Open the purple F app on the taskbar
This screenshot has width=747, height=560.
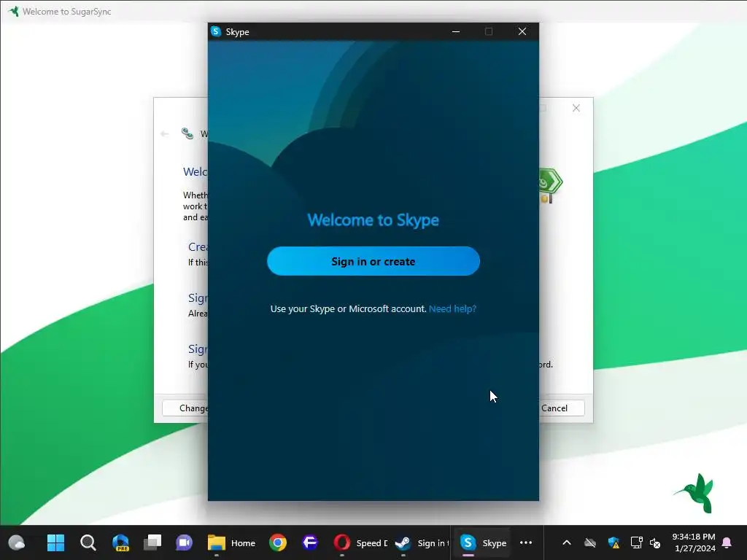click(309, 542)
